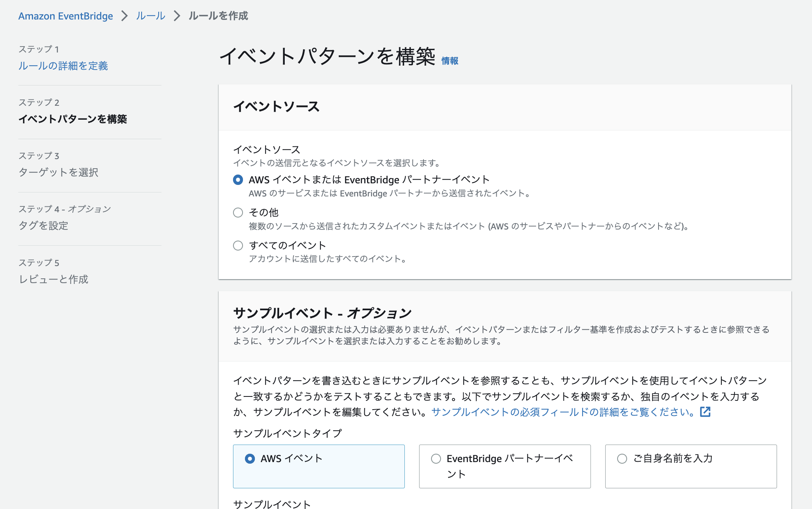Image resolution: width=812 pixels, height=509 pixels.
Task: Select the すべてのイベント radio option
Action: 238,246
